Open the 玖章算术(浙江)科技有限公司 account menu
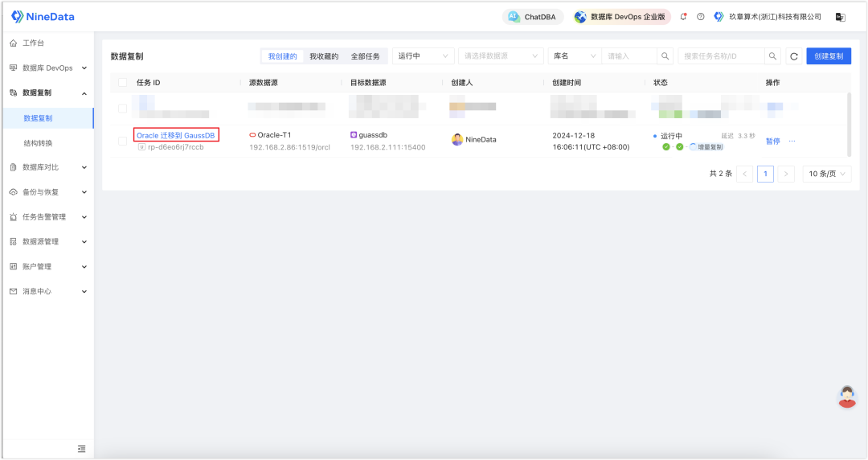 pyautogui.click(x=768, y=17)
